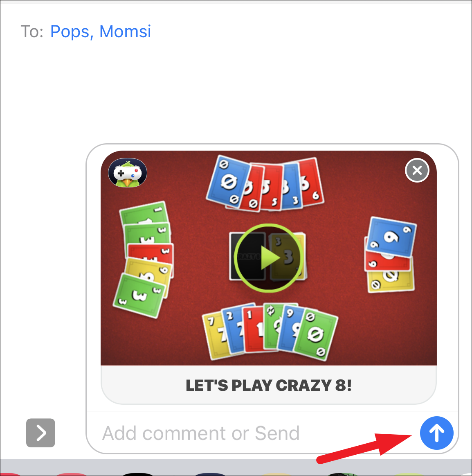The width and height of the screenshot is (472, 476).
Task: Send the message with blue arrow button
Action: pyautogui.click(x=436, y=433)
